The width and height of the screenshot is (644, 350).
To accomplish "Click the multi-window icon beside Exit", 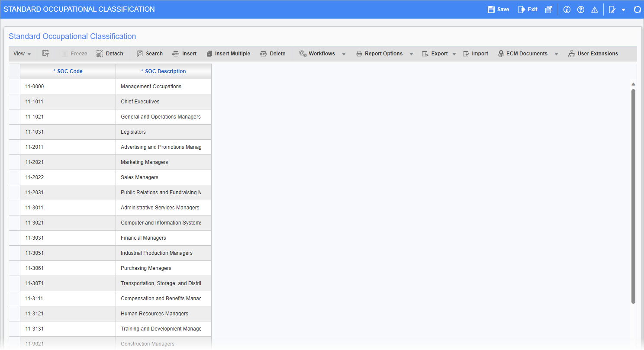I will pos(549,10).
